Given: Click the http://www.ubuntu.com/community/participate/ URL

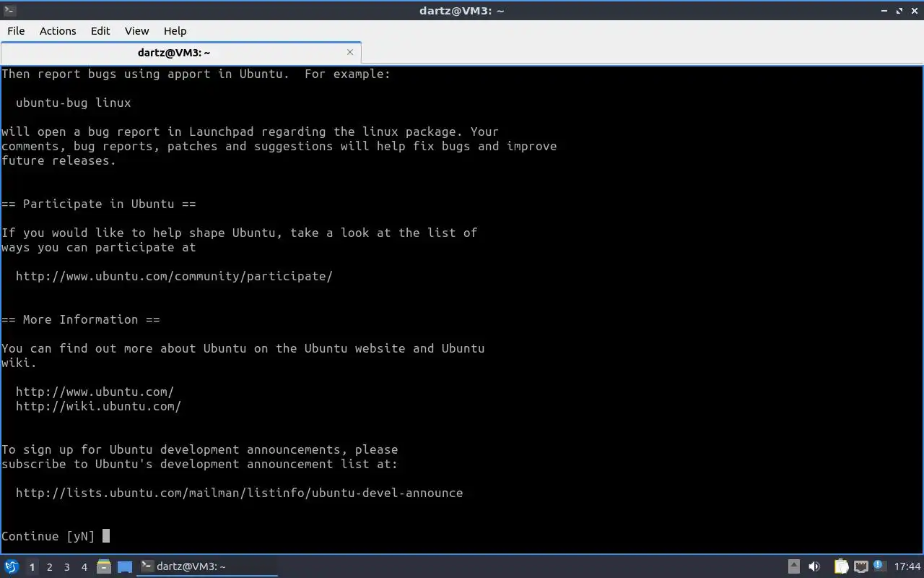Looking at the screenshot, I should [174, 276].
